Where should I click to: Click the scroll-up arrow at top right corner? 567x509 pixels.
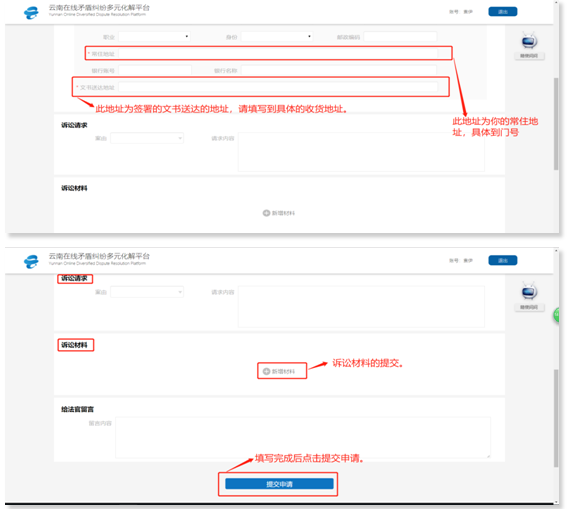coord(556,3)
